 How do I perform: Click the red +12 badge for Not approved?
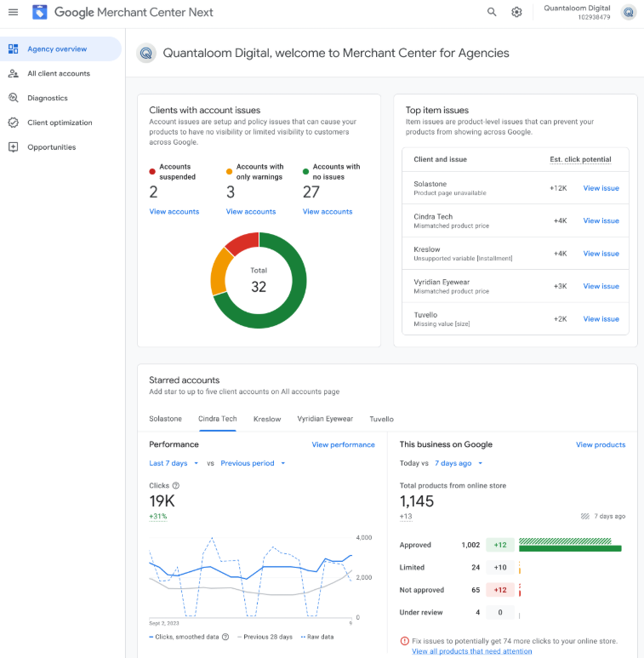499,590
